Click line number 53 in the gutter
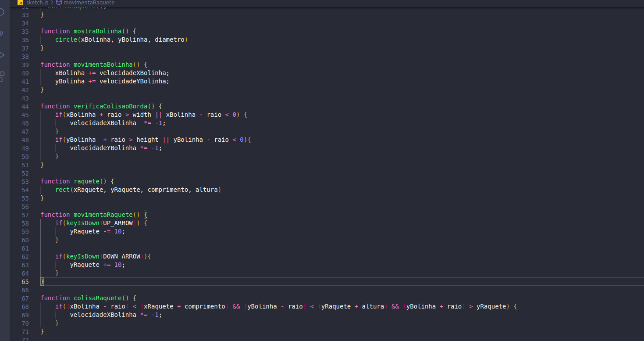Image resolution: width=644 pixels, height=341 pixels. 25,181
